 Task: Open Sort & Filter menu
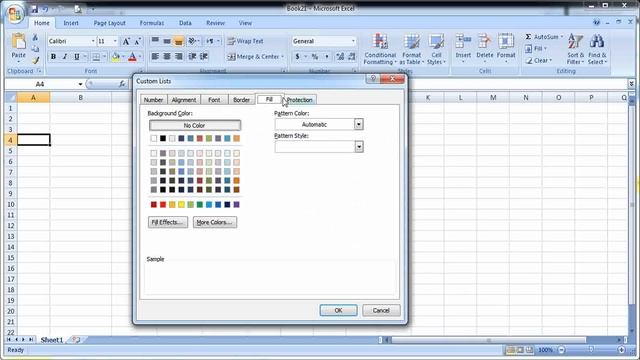pyautogui.click(x=576, y=49)
